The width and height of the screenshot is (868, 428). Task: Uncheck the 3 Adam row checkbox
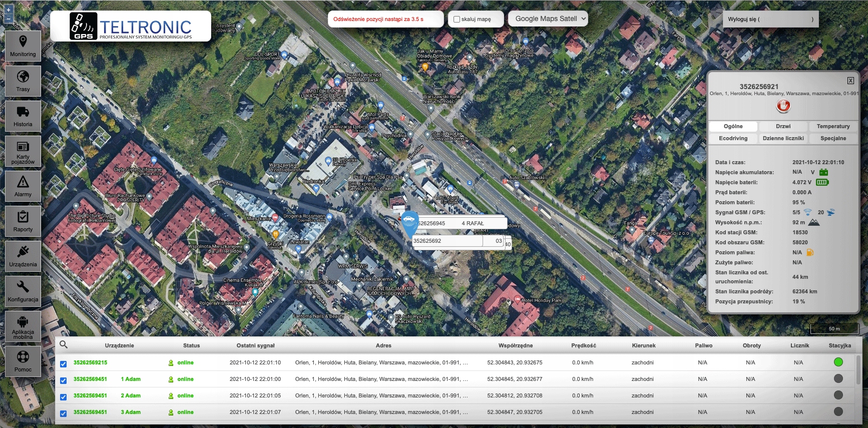point(64,413)
